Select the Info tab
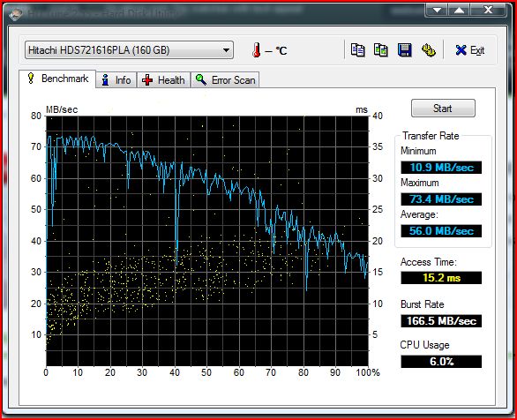Image resolution: width=517 pixels, height=420 pixels. pos(116,80)
